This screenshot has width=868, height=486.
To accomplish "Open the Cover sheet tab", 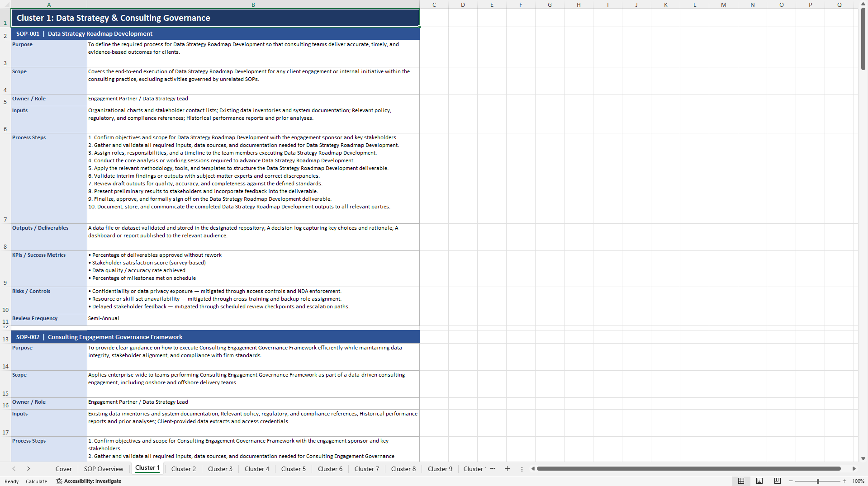I will (x=64, y=469).
